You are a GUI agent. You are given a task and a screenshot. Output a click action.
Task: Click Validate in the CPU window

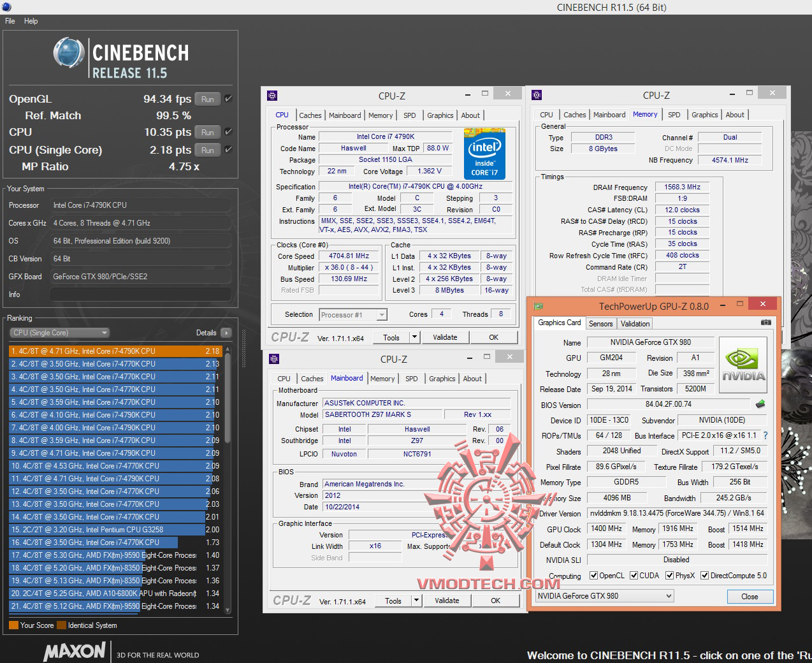445,337
